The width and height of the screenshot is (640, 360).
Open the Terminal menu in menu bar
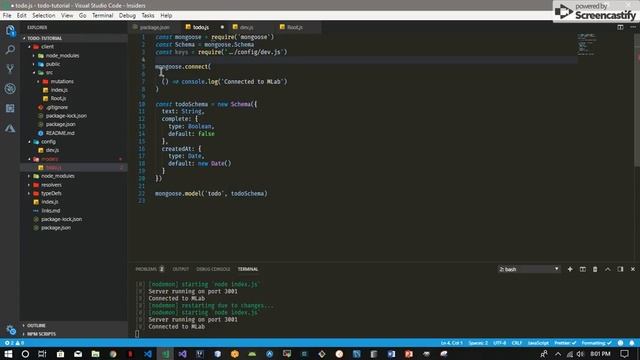pos(102,16)
